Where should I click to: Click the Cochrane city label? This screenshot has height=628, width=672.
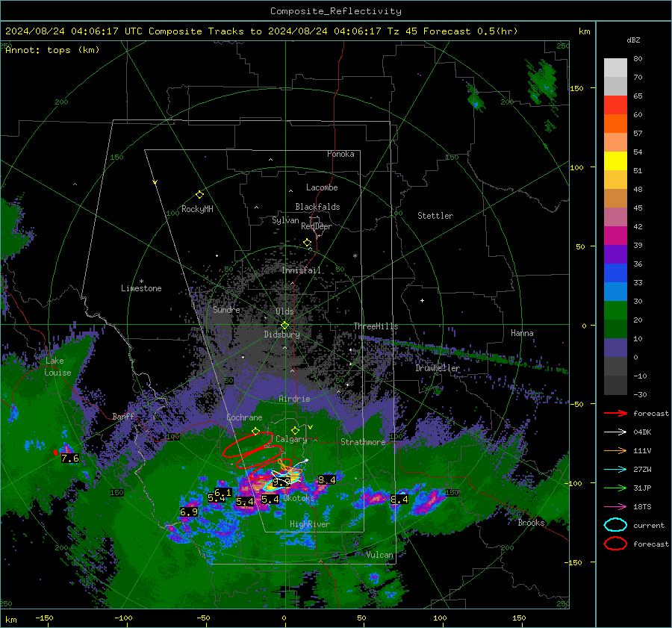(244, 417)
